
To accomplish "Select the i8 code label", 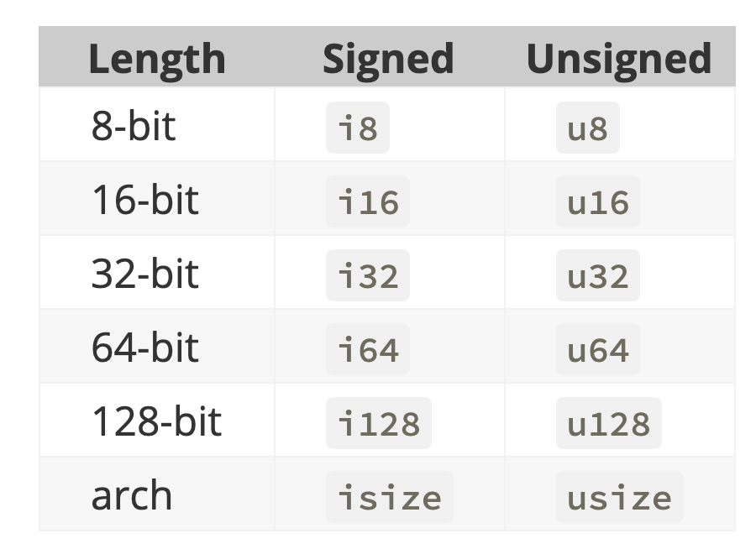I will (x=358, y=128).
